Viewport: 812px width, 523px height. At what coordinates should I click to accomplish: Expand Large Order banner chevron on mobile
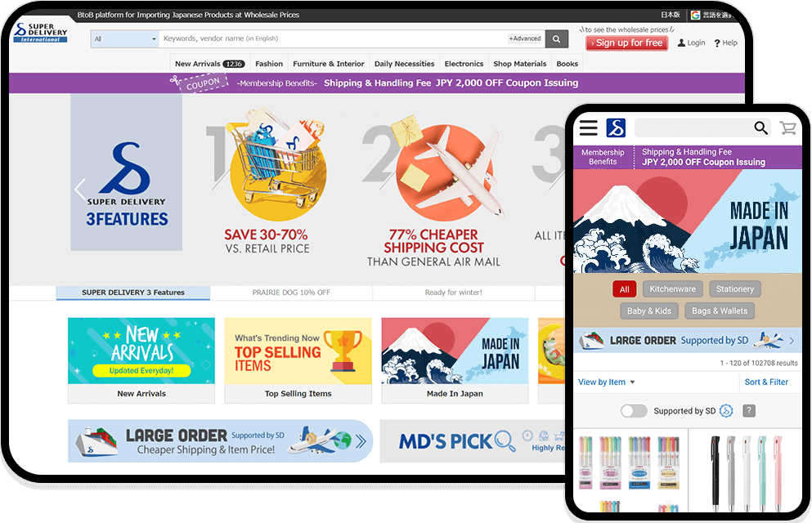tap(792, 341)
